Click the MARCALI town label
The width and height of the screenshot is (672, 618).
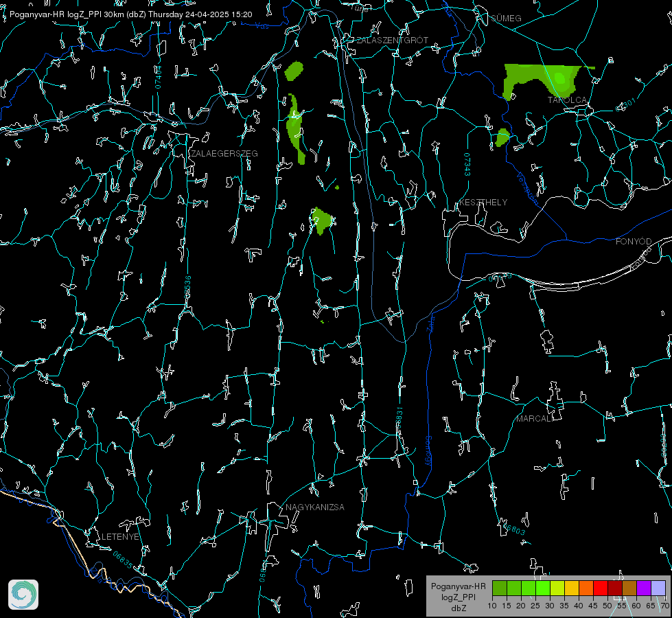coord(535,419)
